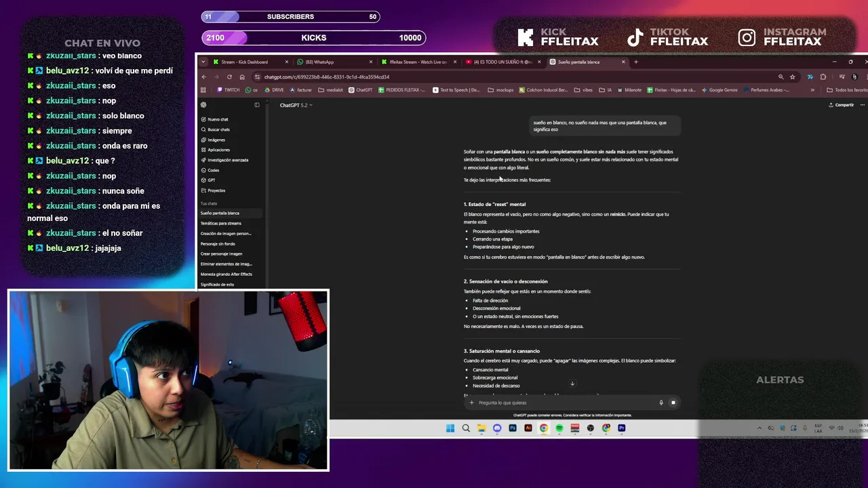Open Buscar chats search
Viewport: 868px width, 488px height.
point(215,129)
